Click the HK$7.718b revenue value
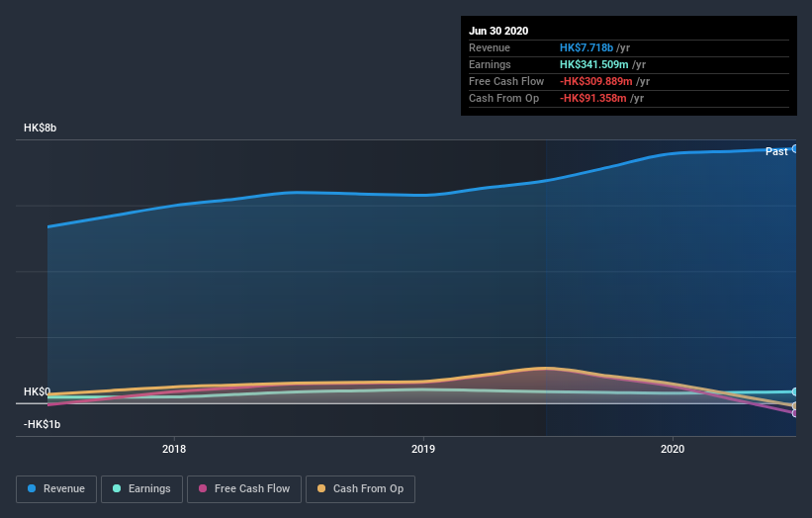This screenshot has width=812, height=518. (586, 47)
